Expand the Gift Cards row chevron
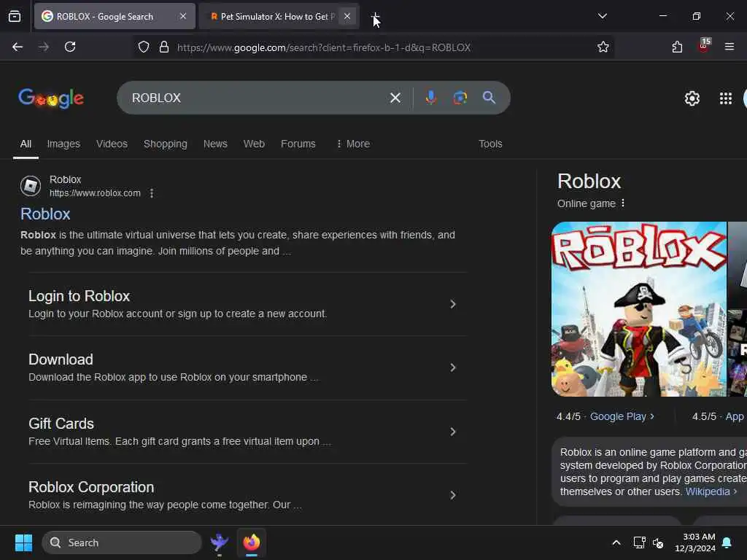 (452, 432)
